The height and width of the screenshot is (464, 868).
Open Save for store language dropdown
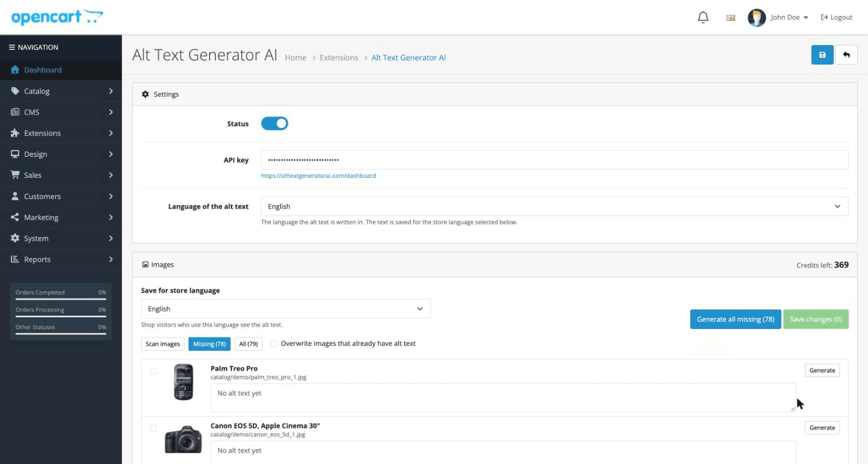286,309
